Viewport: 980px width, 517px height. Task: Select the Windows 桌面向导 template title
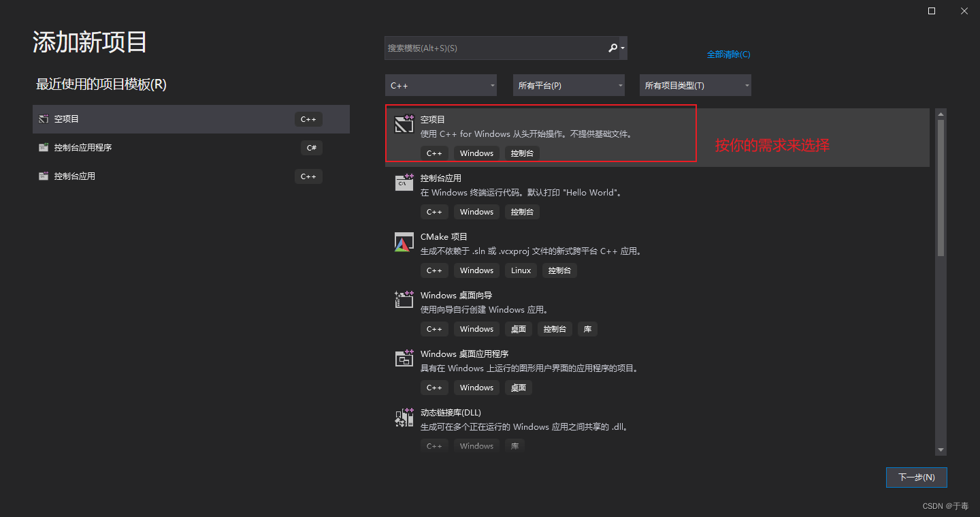[456, 295]
